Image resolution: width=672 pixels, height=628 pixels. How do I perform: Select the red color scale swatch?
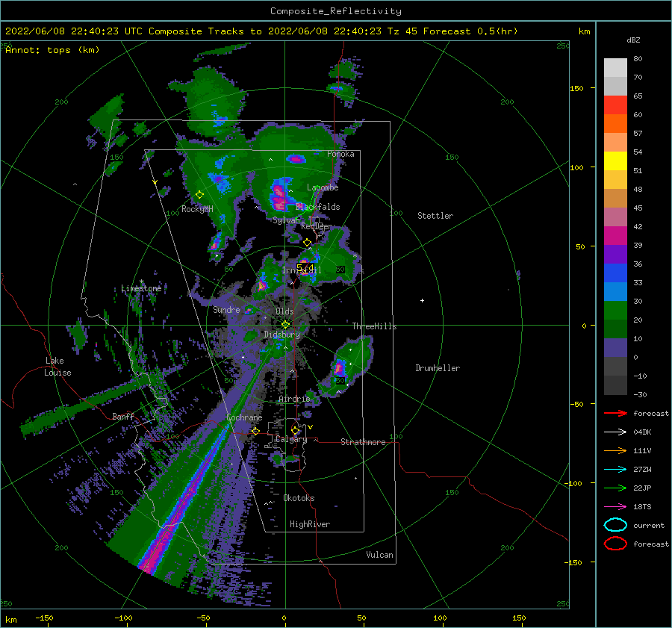click(x=615, y=105)
